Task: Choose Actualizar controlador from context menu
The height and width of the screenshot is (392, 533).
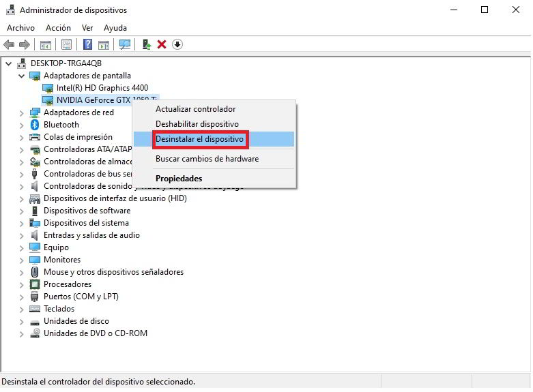Action: tap(214, 109)
